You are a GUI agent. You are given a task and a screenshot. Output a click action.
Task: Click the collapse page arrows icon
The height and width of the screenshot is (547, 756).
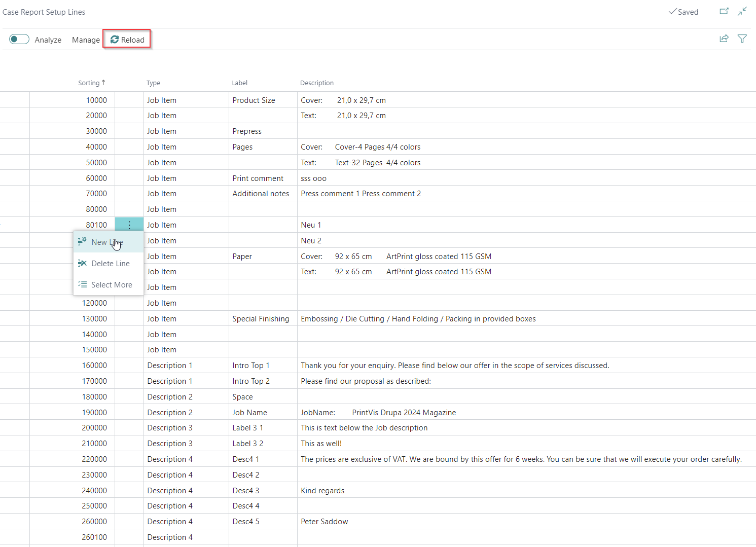[x=742, y=11]
